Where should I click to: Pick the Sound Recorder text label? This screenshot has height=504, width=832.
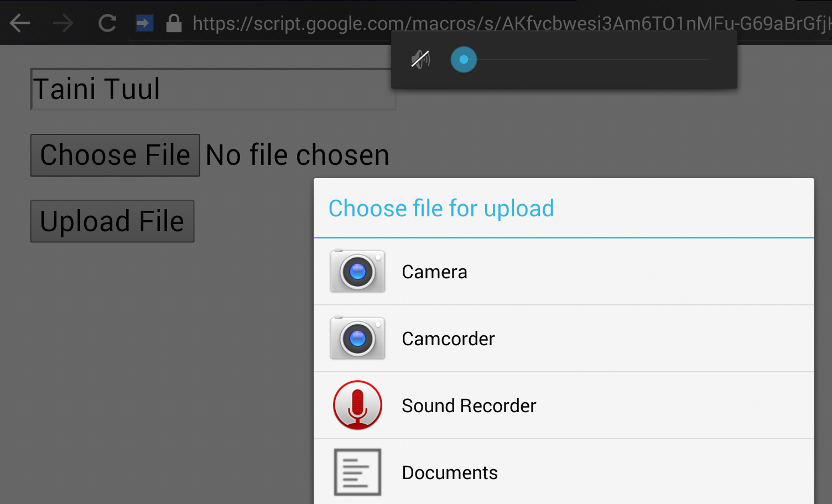point(469,406)
